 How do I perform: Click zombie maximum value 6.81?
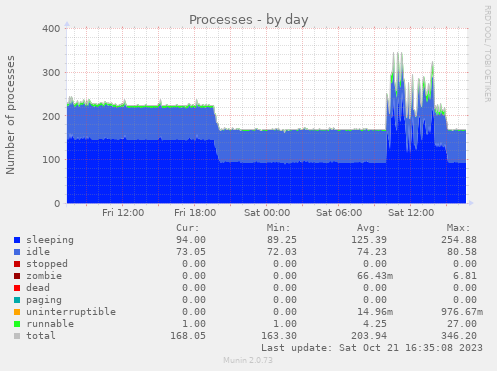465,276
